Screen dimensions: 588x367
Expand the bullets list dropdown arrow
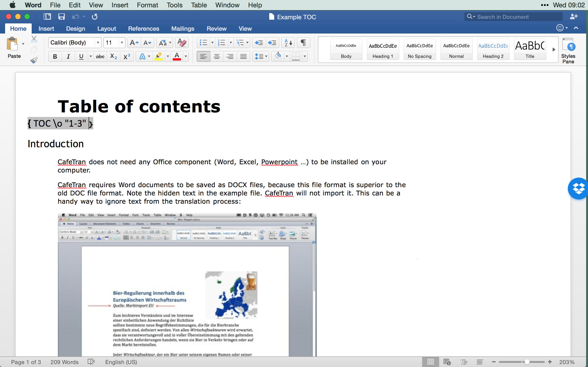click(212, 43)
